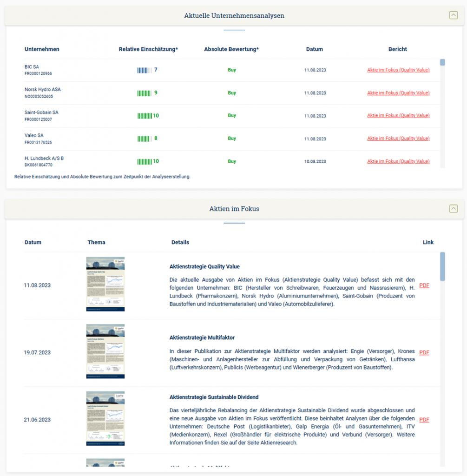The image size is (467, 476).
Task: Click footnote about Relative Einschätzung und Absolute Bewertung
Action: tap(102, 177)
